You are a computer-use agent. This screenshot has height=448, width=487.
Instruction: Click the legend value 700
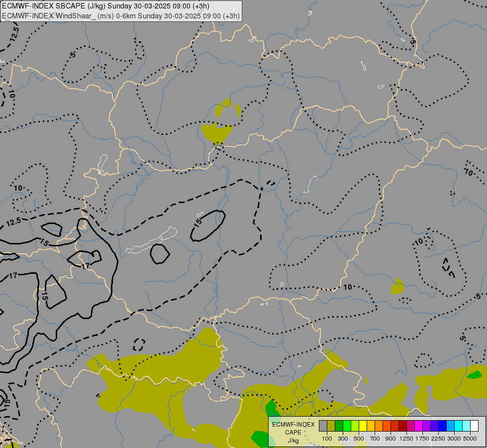point(375,439)
